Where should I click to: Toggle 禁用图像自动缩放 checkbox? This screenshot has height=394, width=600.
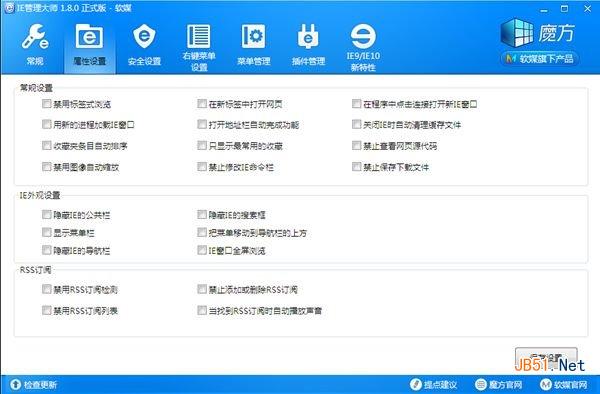point(47,167)
